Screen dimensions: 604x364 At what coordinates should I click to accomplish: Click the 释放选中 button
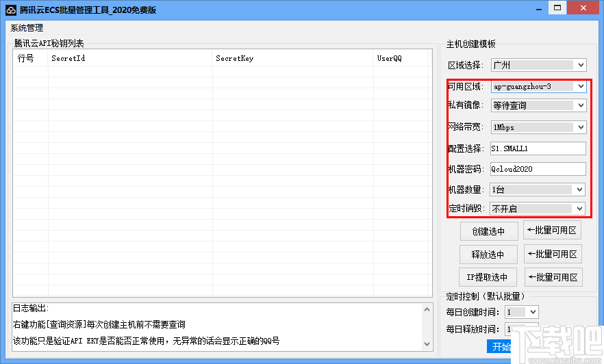click(x=488, y=255)
